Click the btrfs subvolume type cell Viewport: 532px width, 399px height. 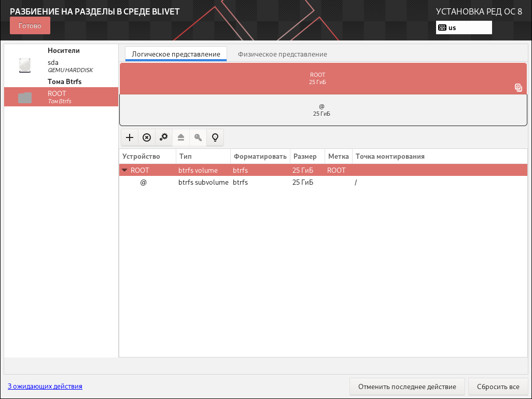pos(204,182)
